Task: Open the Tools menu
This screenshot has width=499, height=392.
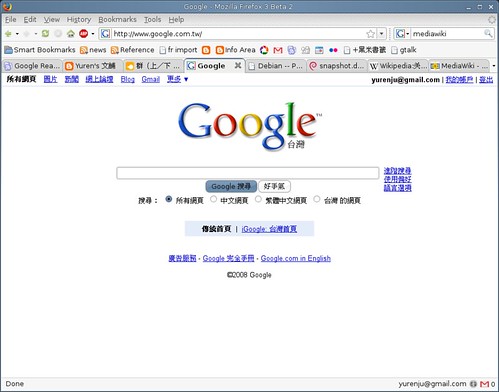Action: (152, 20)
